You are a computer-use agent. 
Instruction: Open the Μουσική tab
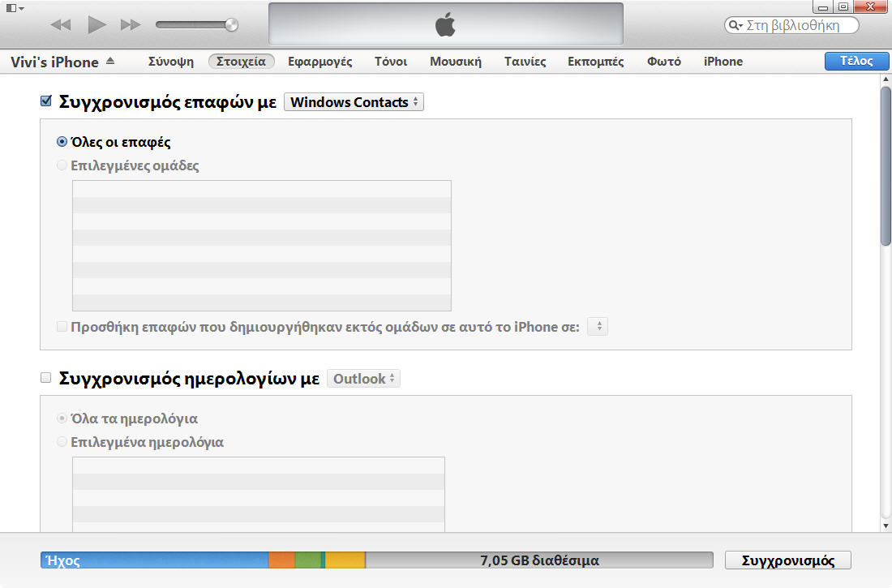click(456, 62)
